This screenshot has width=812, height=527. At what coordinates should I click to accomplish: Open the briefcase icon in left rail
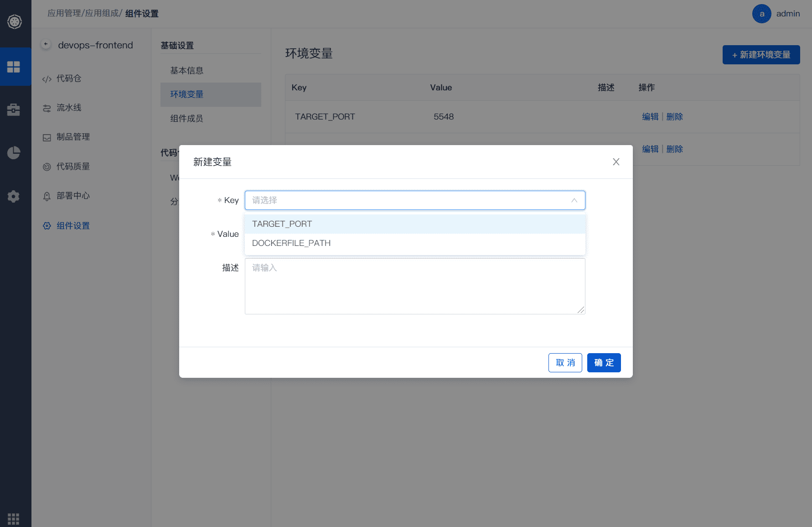[14, 110]
